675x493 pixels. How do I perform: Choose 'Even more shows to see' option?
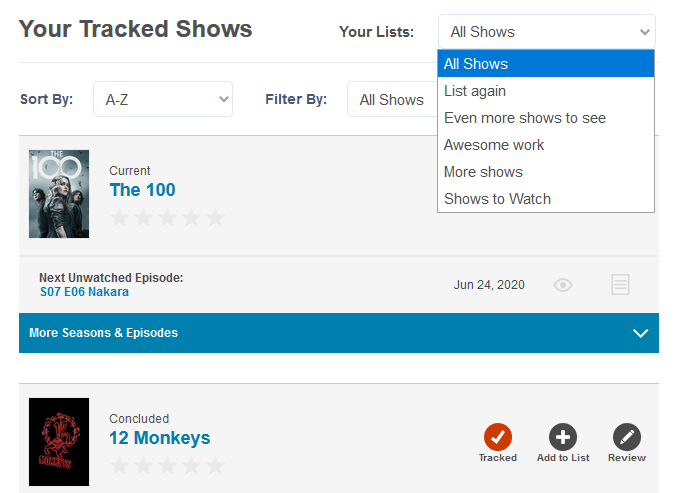[x=525, y=118]
